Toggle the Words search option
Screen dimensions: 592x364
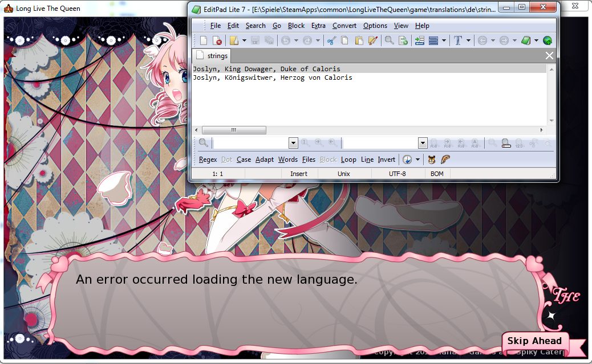(x=288, y=159)
